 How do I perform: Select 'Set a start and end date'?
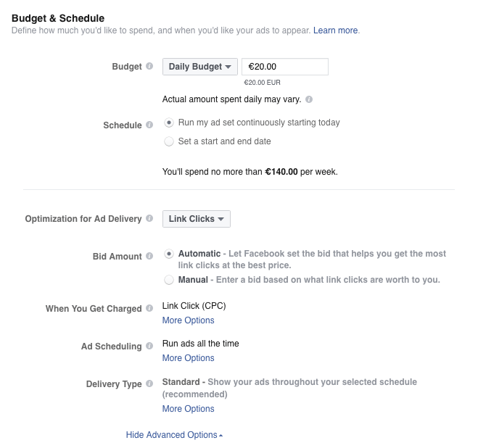pyautogui.click(x=169, y=141)
